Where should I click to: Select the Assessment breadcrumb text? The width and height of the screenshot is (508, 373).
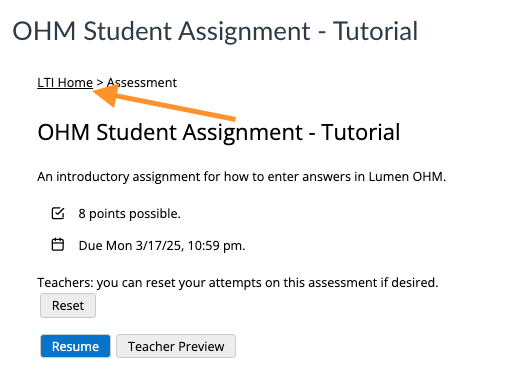click(x=142, y=83)
